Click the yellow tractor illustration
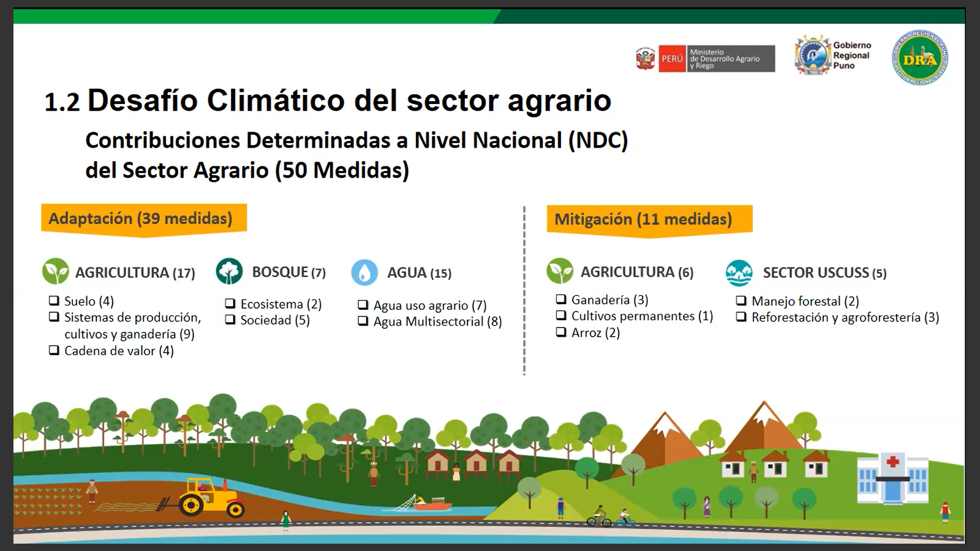The image size is (980, 551). tap(211, 497)
